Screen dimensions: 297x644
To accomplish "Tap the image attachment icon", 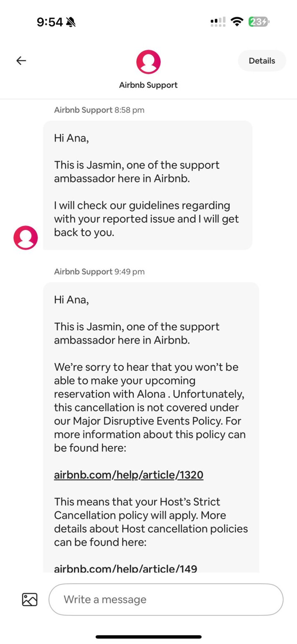I will coord(30,599).
